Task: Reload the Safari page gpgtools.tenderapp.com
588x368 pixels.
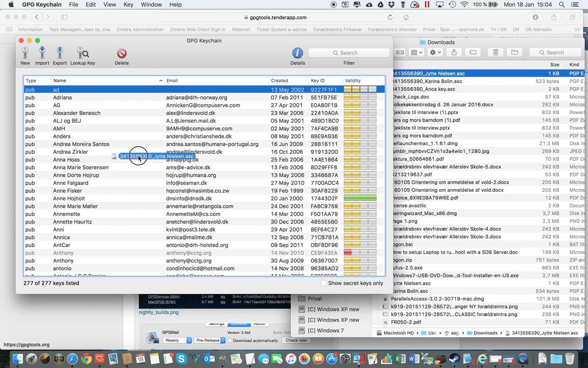Action: [390, 17]
